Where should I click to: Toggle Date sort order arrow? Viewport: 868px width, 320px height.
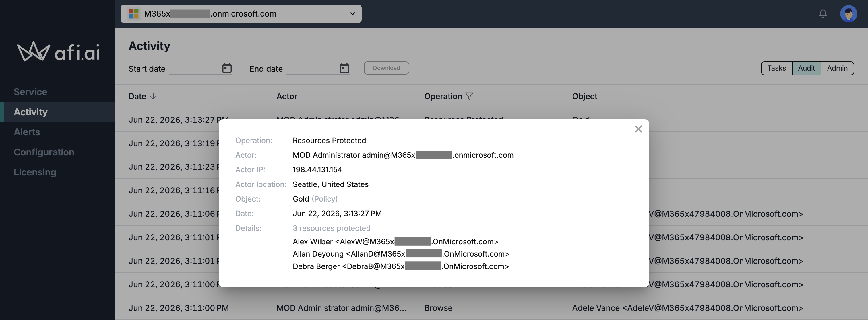coord(153,96)
